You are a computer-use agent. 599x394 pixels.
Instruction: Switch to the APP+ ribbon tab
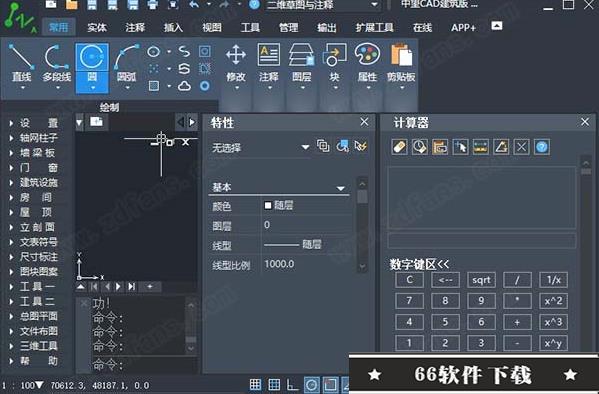click(x=463, y=28)
